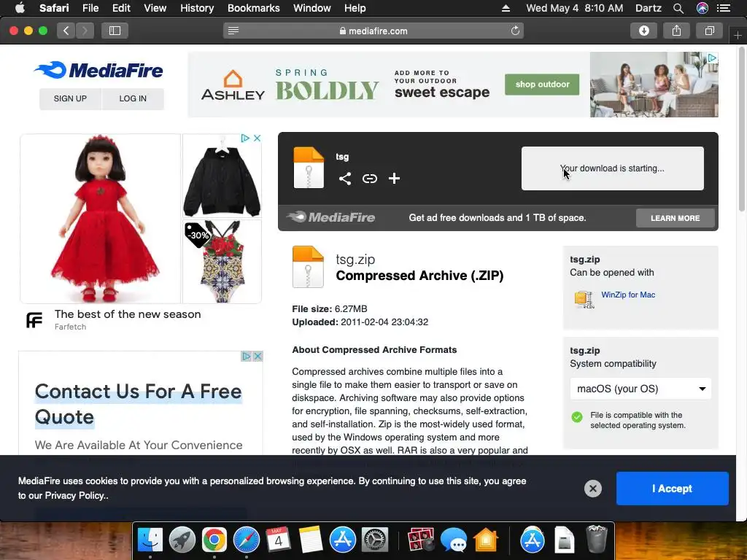Copy link using chain icon
This screenshot has width=747, height=560.
(370, 179)
